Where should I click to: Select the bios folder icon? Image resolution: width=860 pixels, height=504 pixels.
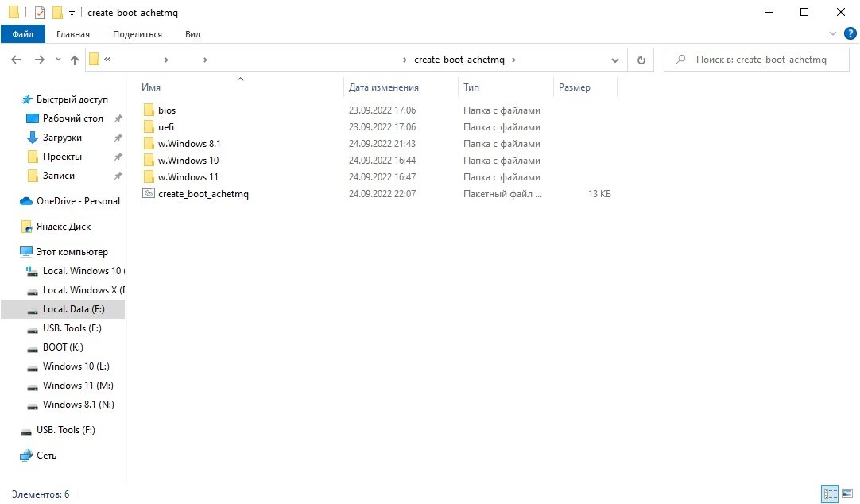[149, 110]
